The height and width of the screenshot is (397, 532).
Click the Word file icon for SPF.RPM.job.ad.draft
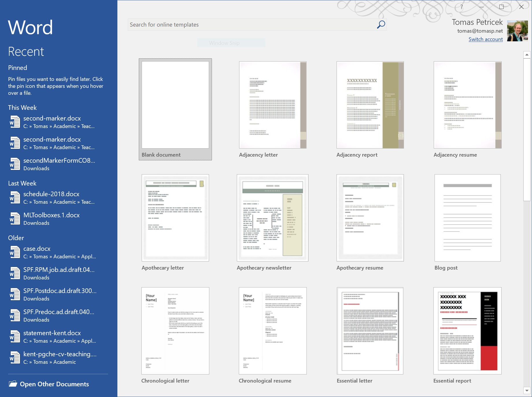(x=15, y=273)
